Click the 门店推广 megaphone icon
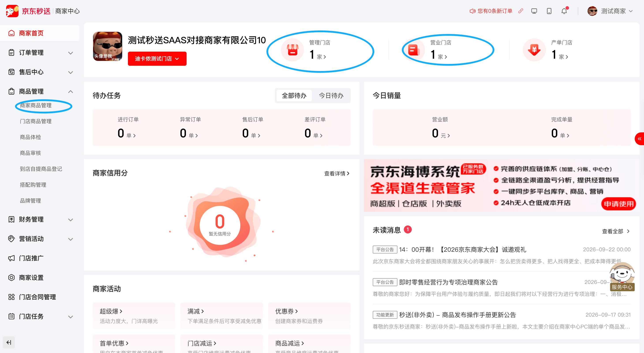Viewport: 644px width, 353px height. pyautogui.click(x=11, y=258)
